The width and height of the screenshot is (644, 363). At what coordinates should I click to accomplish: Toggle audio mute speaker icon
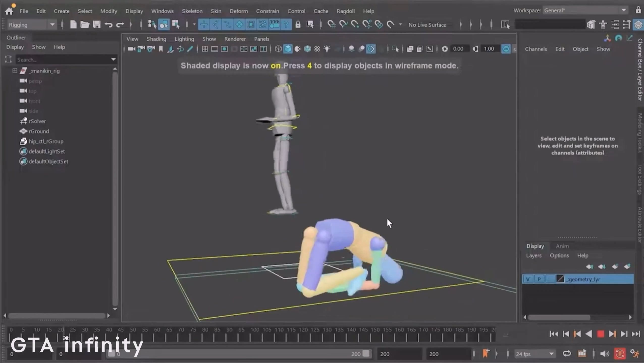point(604,354)
